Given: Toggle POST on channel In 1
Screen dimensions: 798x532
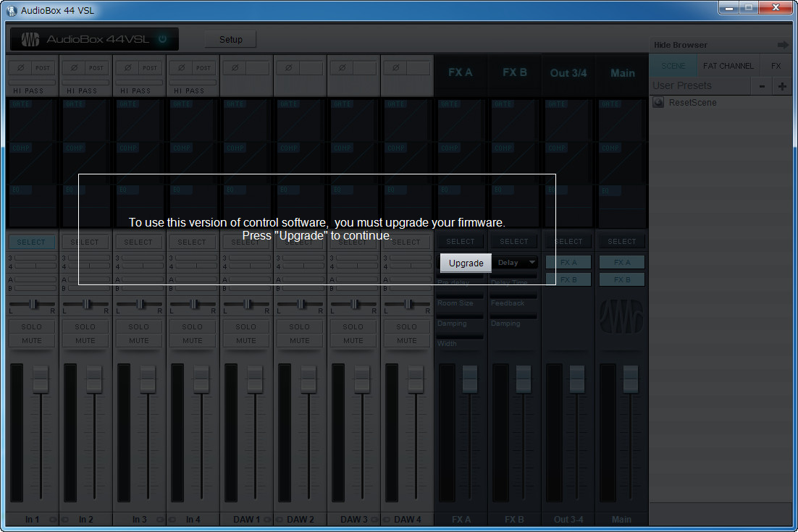Looking at the screenshot, I should (43, 67).
